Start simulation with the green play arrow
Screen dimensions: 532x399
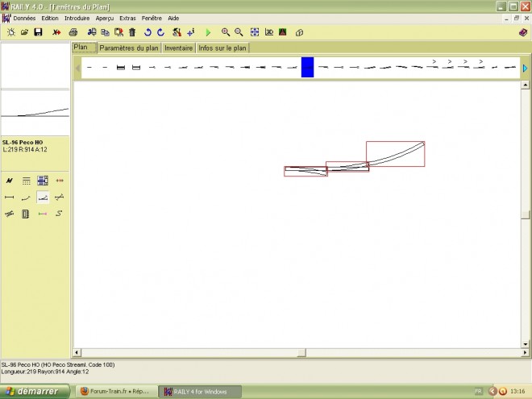(x=208, y=32)
